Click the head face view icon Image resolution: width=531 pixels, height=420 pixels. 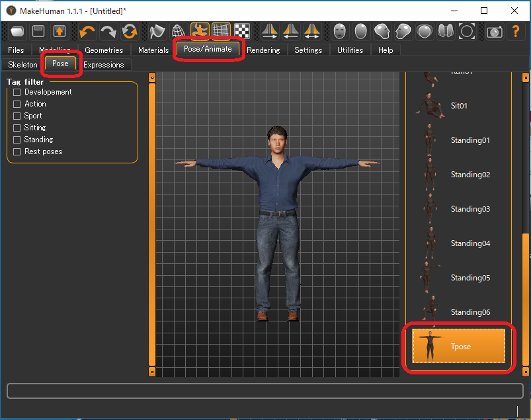(339, 31)
